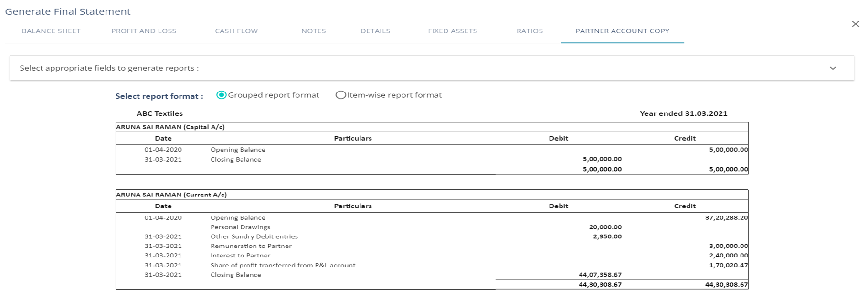Click the ABC Textiles company name
This screenshot has width=868, height=298.
tap(159, 113)
